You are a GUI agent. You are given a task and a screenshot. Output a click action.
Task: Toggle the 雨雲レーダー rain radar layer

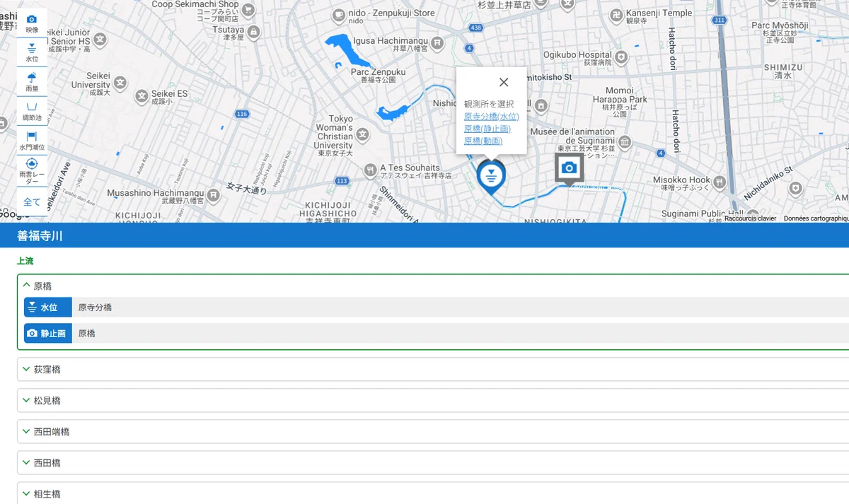pyautogui.click(x=32, y=172)
